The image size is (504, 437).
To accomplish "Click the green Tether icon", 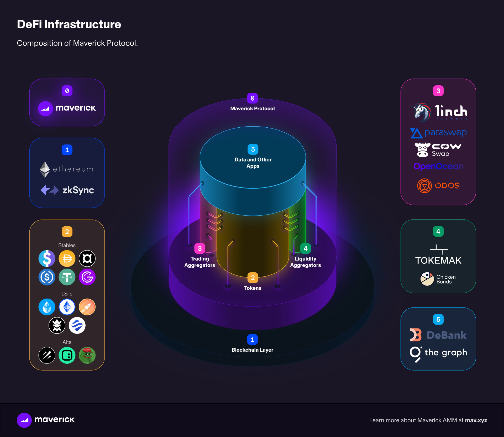I will (67, 277).
